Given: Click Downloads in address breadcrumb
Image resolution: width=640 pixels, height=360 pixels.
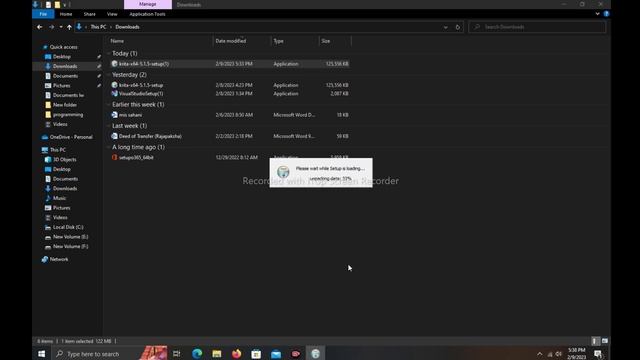Looking at the screenshot, I should (x=127, y=27).
